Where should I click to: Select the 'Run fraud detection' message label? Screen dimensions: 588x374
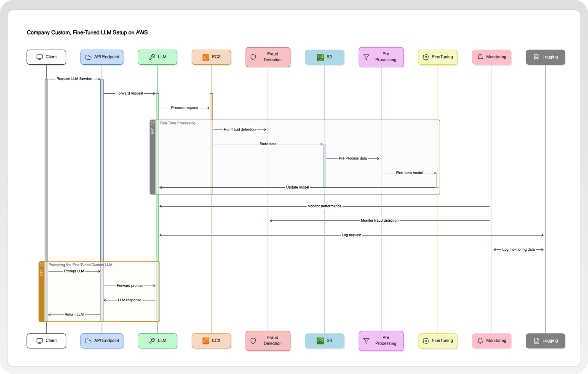point(240,130)
